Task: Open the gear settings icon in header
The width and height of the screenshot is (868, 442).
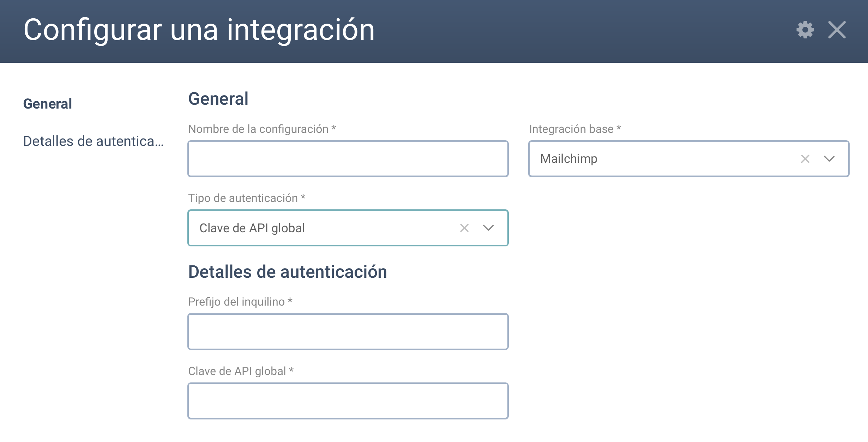Action: (805, 30)
